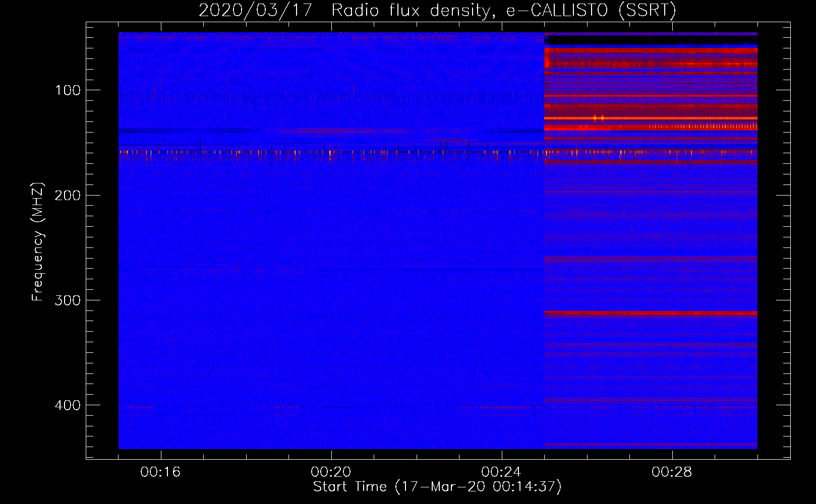Click the 200 frequency tick label

pyautogui.click(x=68, y=195)
